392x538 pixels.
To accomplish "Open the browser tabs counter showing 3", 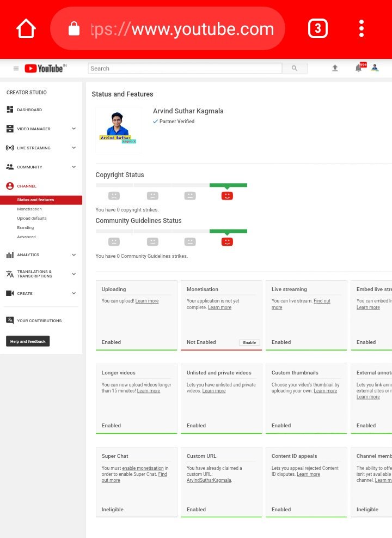I will pos(317,28).
